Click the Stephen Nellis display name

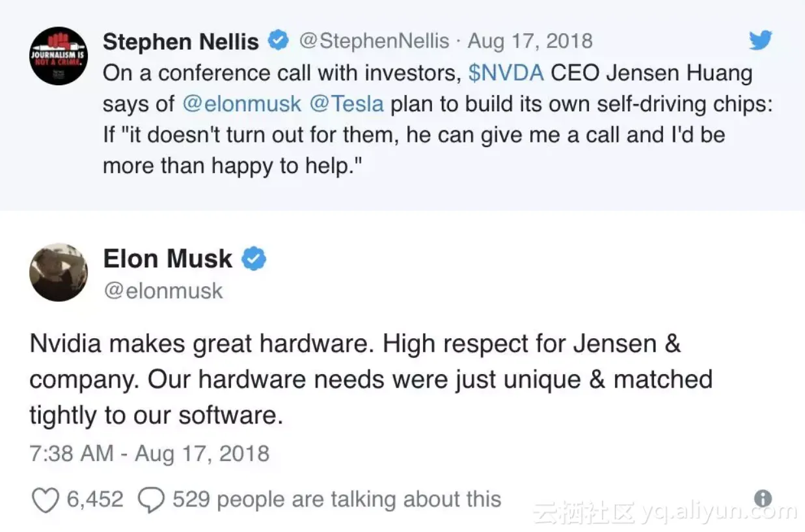(x=181, y=42)
